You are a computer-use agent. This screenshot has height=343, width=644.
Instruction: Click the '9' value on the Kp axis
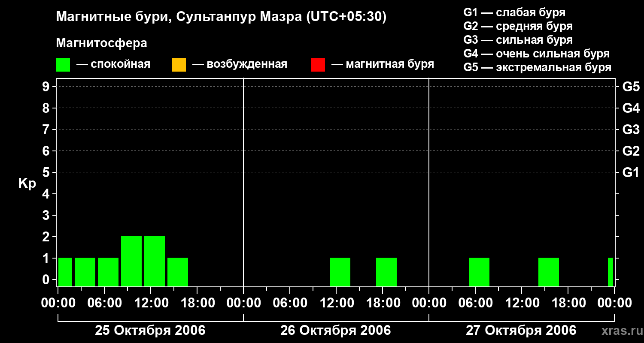point(47,87)
